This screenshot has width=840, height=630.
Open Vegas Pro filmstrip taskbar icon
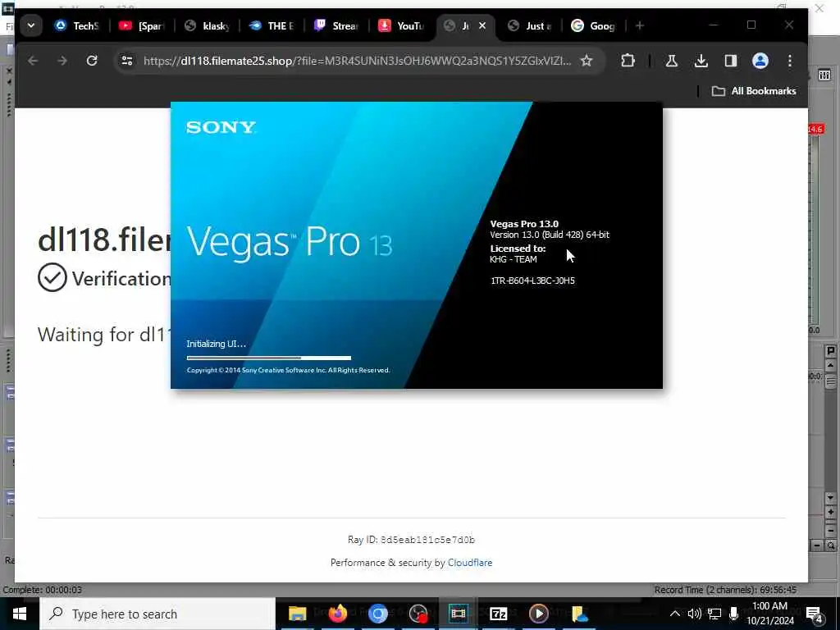[458, 614]
